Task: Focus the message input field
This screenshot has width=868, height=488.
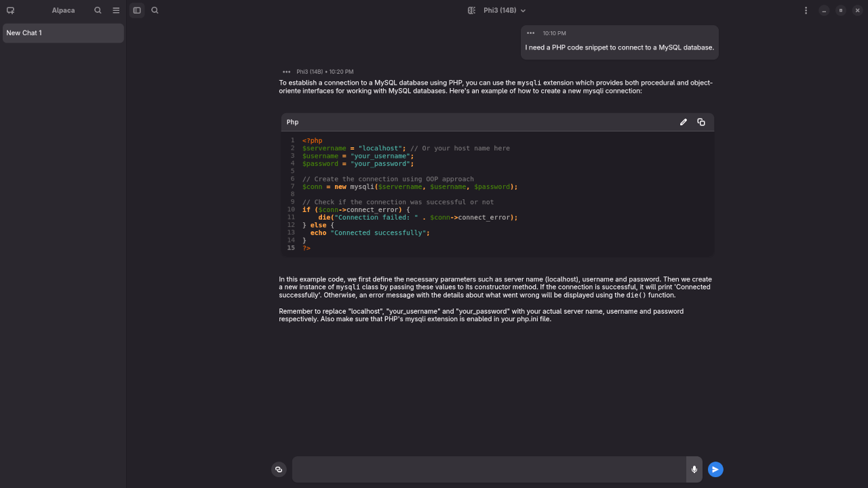Action: (489, 469)
